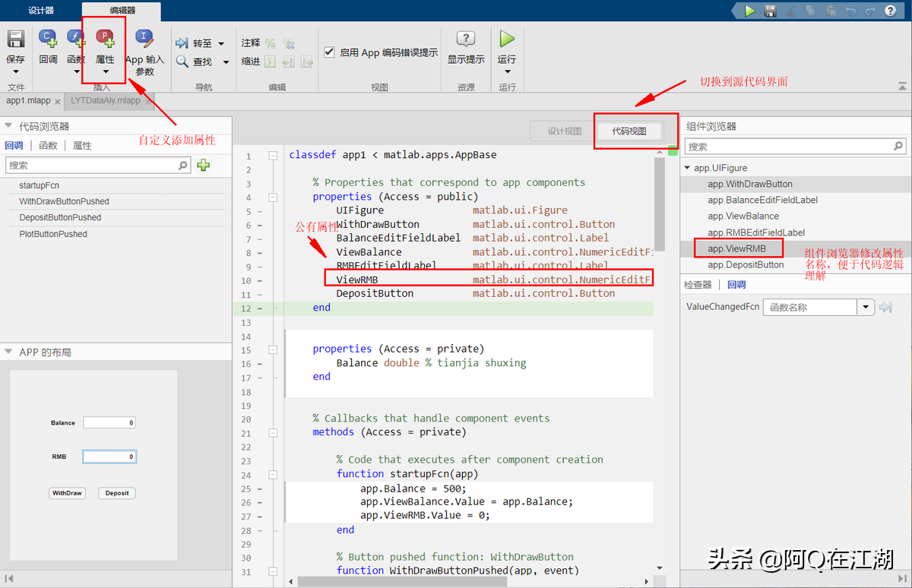Viewport: 912px width, 588px height.
Task: Switch to the 设计器 tab
Action: 40,11
